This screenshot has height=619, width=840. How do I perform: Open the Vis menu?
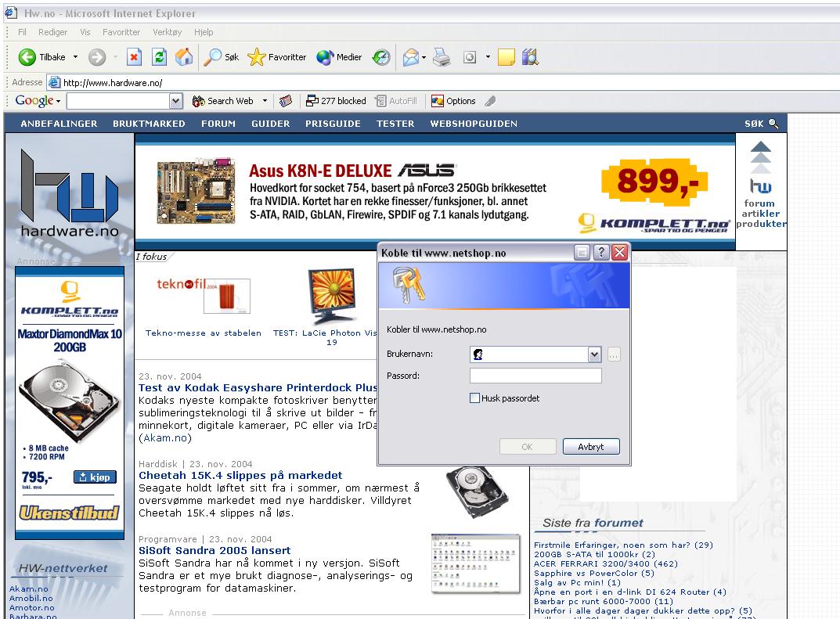(85, 32)
